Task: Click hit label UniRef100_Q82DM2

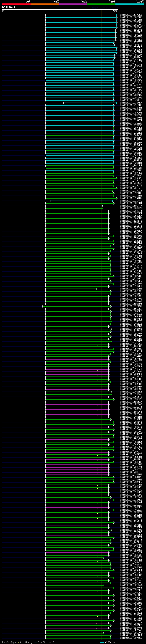Action: click(x=131, y=567)
